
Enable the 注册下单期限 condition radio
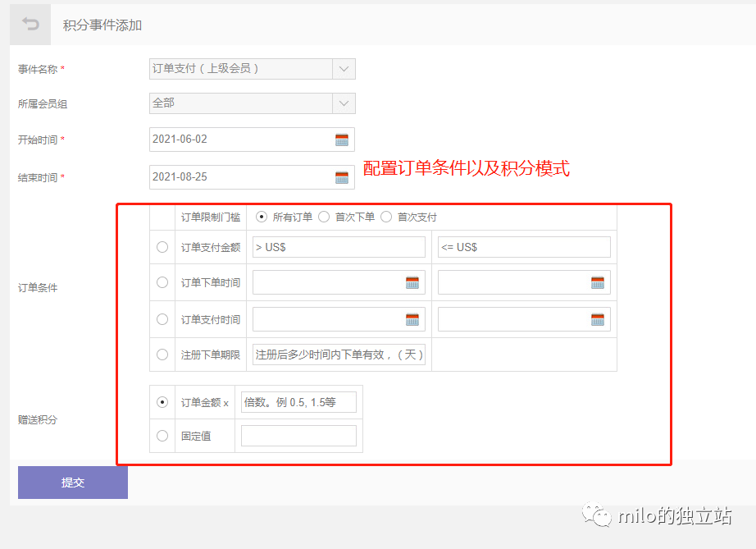click(162, 355)
